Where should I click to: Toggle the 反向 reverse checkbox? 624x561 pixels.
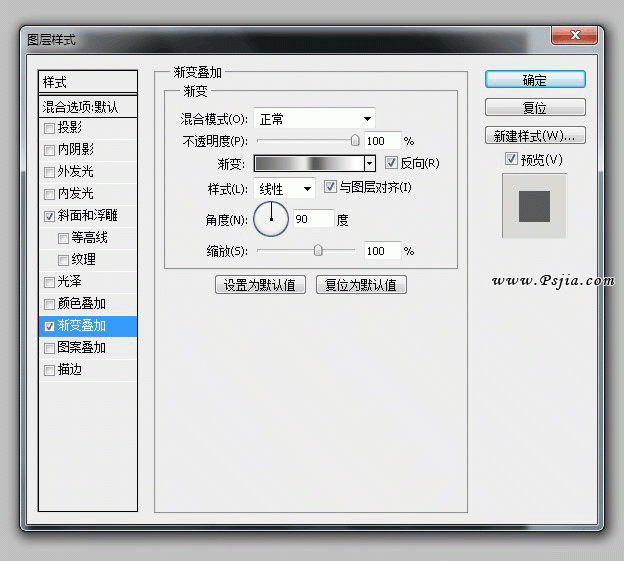392,163
